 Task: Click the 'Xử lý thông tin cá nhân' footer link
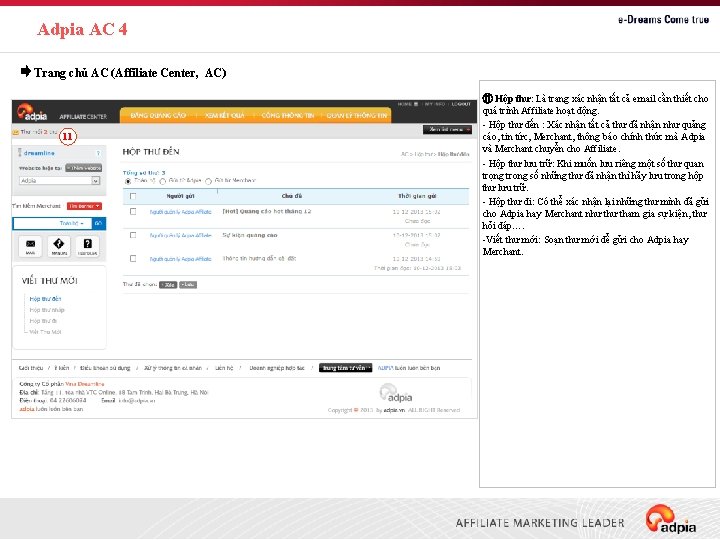[x=173, y=368]
